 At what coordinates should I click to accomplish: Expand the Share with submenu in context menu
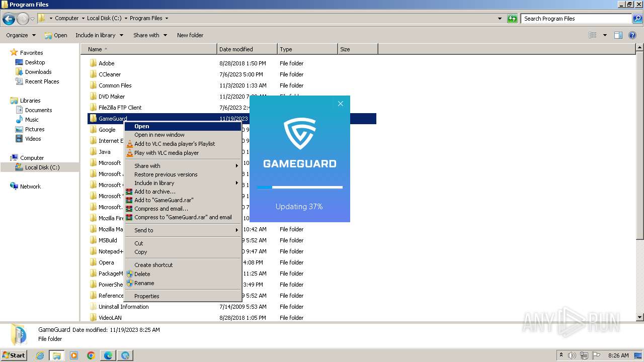(x=183, y=166)
